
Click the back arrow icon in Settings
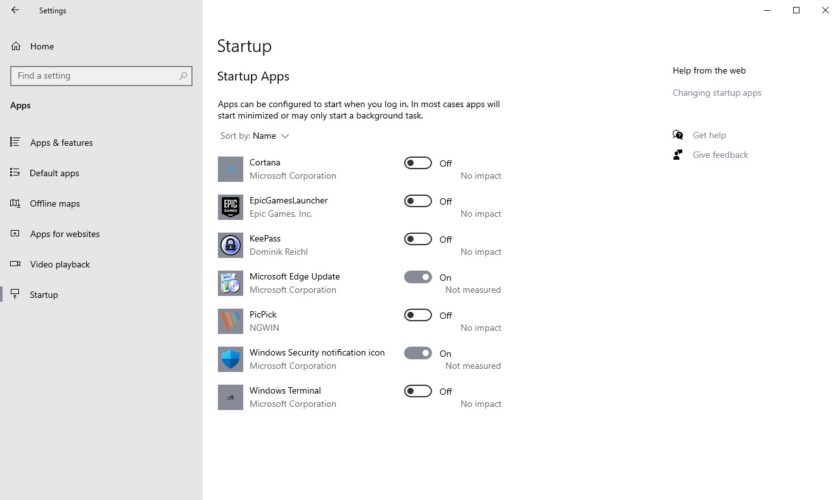[x=15, y=10]
